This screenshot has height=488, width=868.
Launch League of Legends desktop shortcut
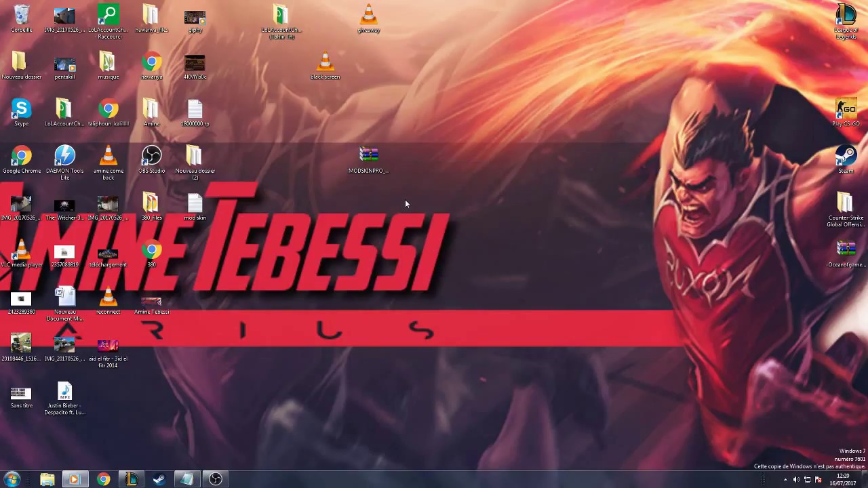(846, 22)
